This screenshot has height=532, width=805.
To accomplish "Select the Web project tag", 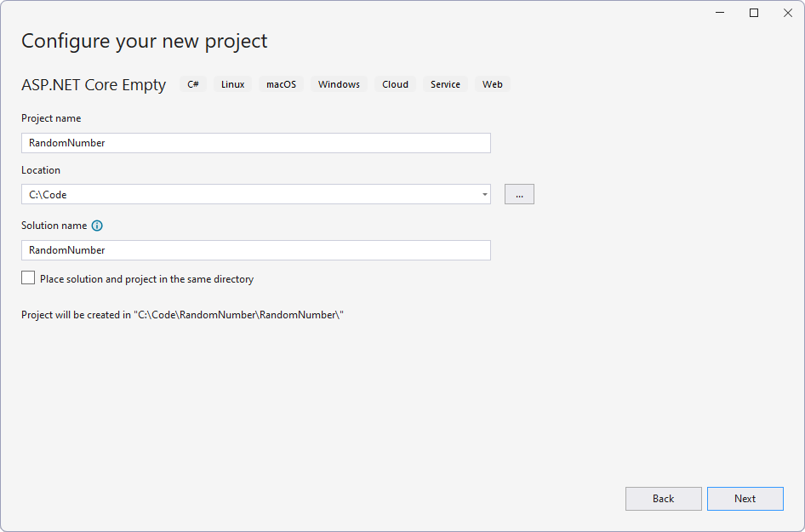I will click(491, 83).
